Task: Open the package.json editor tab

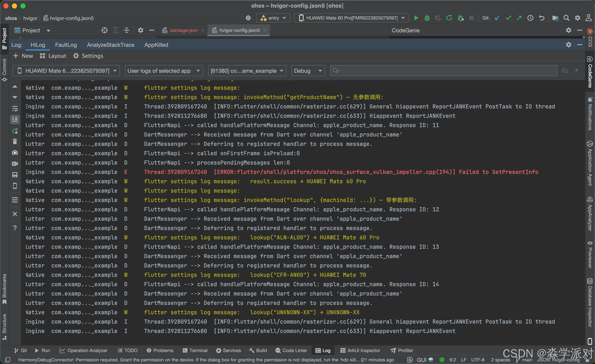Action: [183, 30]
